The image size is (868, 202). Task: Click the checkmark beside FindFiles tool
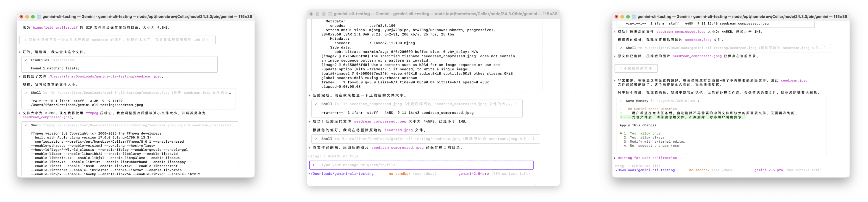(x=26, y=60)
